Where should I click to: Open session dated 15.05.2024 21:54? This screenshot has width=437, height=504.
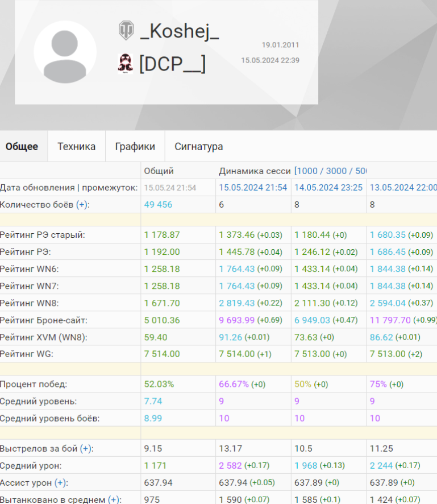tap(253, 188)
